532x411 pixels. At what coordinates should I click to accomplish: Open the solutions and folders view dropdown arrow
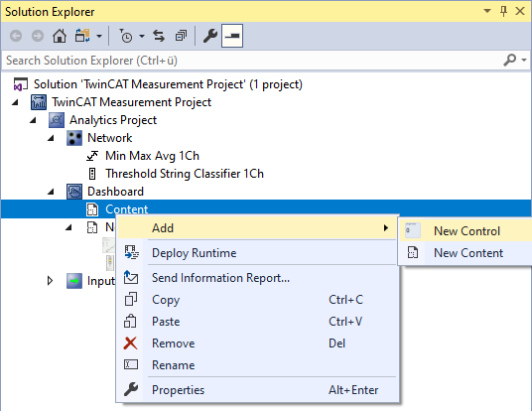click(99, 36)
